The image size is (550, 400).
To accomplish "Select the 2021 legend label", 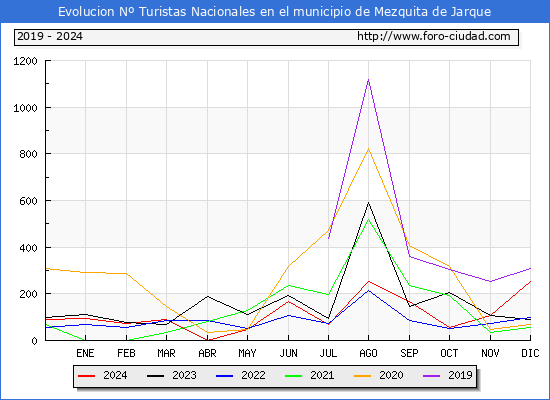I will [x=322, y=375].
